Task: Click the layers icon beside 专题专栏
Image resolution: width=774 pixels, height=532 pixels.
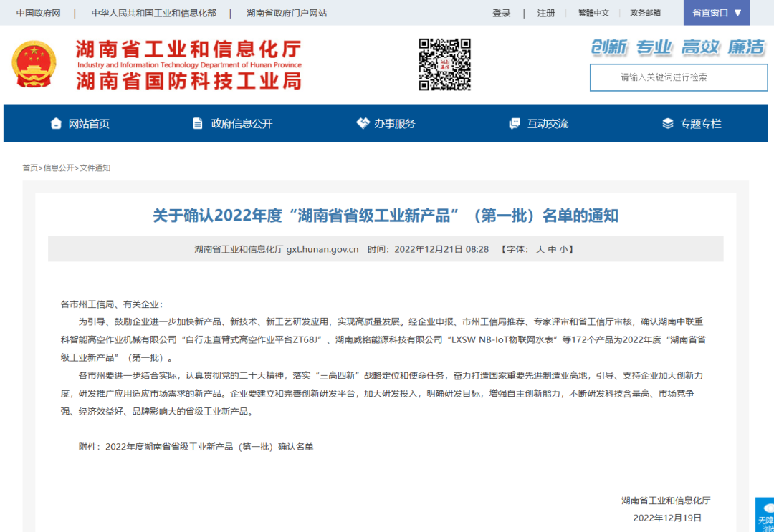Action: tap(668, 123)
